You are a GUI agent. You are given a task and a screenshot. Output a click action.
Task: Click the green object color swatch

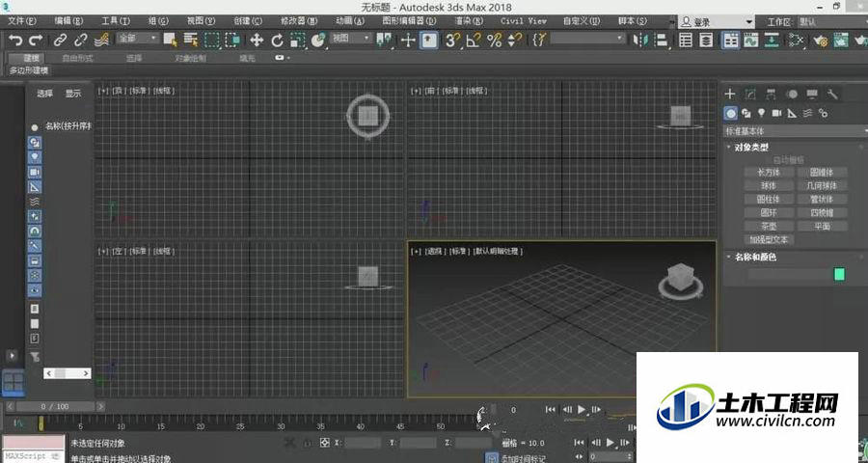pyautogui.click(x=839, y=274)
